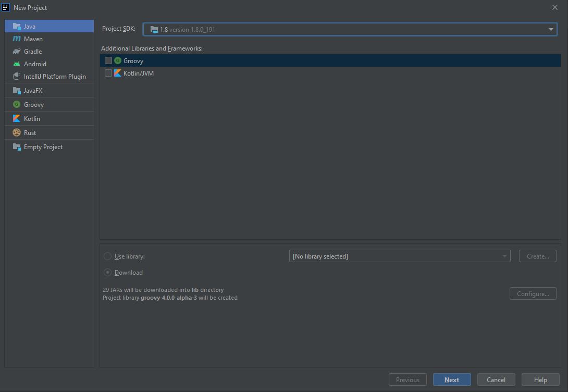Enable the Kotlin/JVM framework checkbox
This screenshot has width=568, height=392.
(x=108, y=73)
